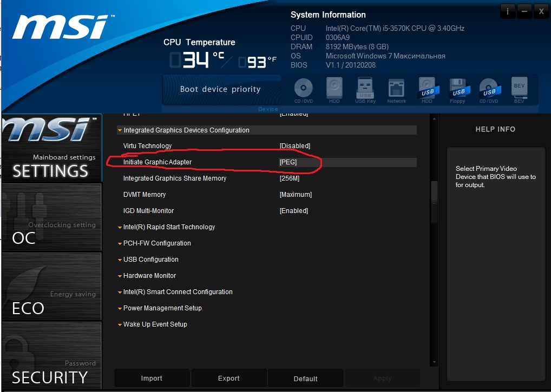Select the DVMT Memory label
This screenshot has height=392, width=551.
[145, 195]
